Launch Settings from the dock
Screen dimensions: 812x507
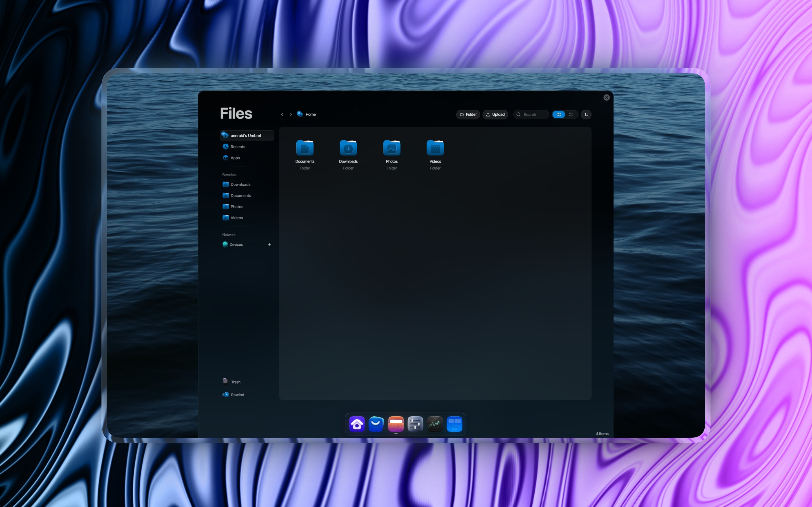click(415, 424)
